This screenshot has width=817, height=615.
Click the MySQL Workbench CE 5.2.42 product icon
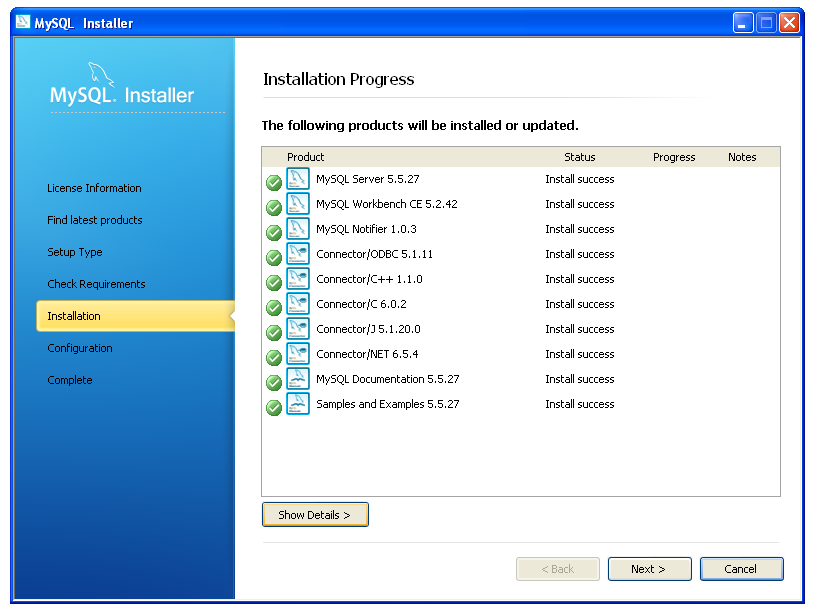pyautogui.click(x=298, y=203)
